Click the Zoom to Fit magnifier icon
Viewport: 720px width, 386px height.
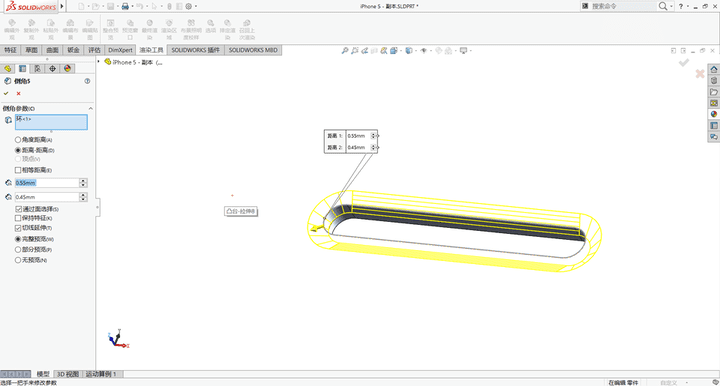(x=345, y=51)
